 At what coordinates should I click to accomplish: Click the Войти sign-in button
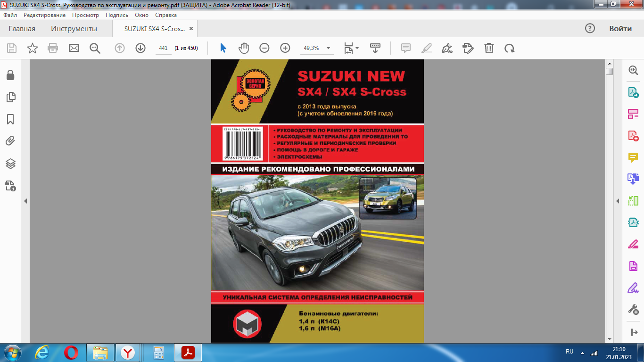tap(620, 29)
